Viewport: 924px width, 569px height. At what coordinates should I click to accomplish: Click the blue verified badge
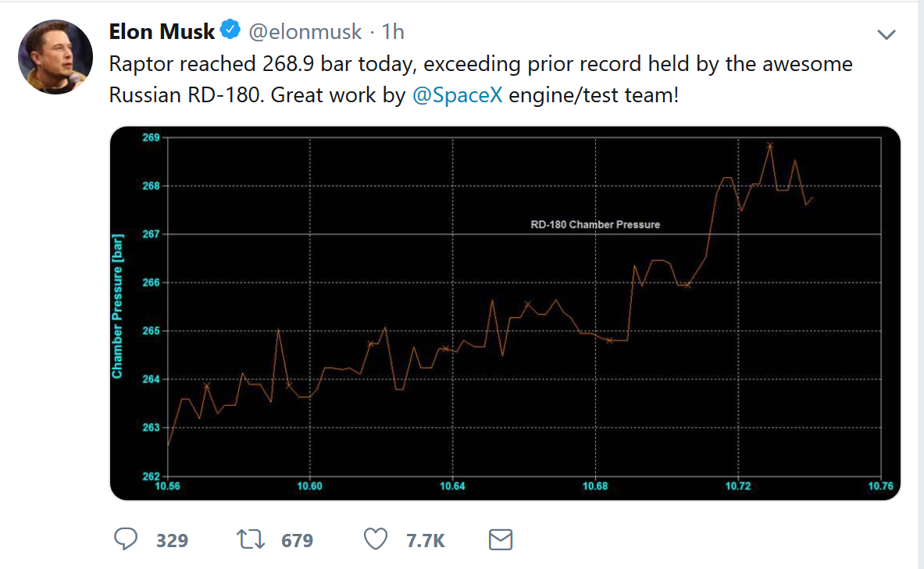[230, 32]
